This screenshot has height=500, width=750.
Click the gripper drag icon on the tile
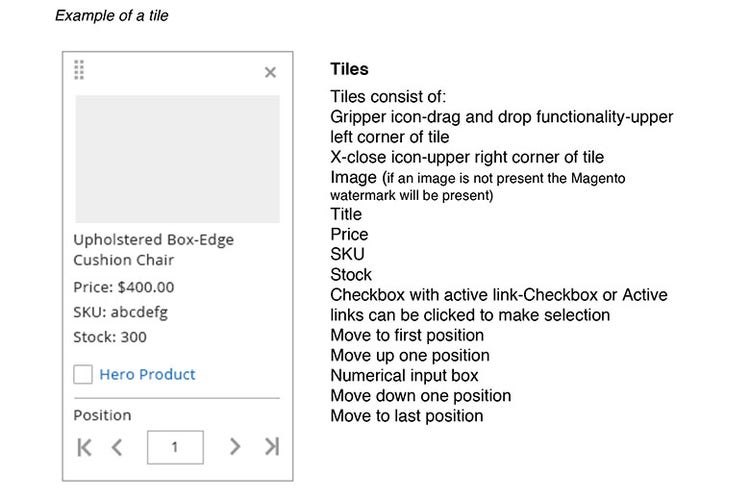point(79,70)
